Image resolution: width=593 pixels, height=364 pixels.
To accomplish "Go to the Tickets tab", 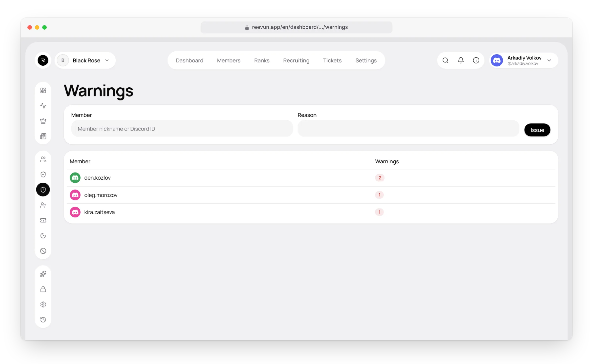I will click(332, 60).
